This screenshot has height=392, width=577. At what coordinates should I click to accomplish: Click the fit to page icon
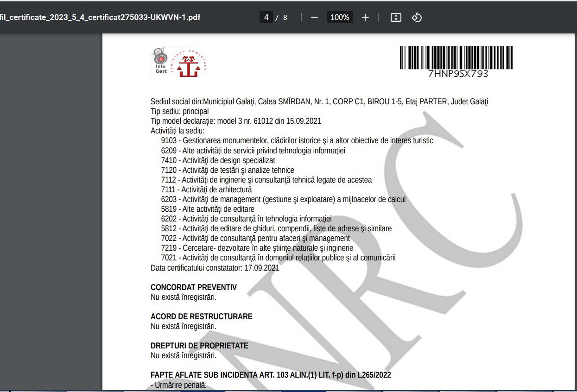(x=395, y=18)
